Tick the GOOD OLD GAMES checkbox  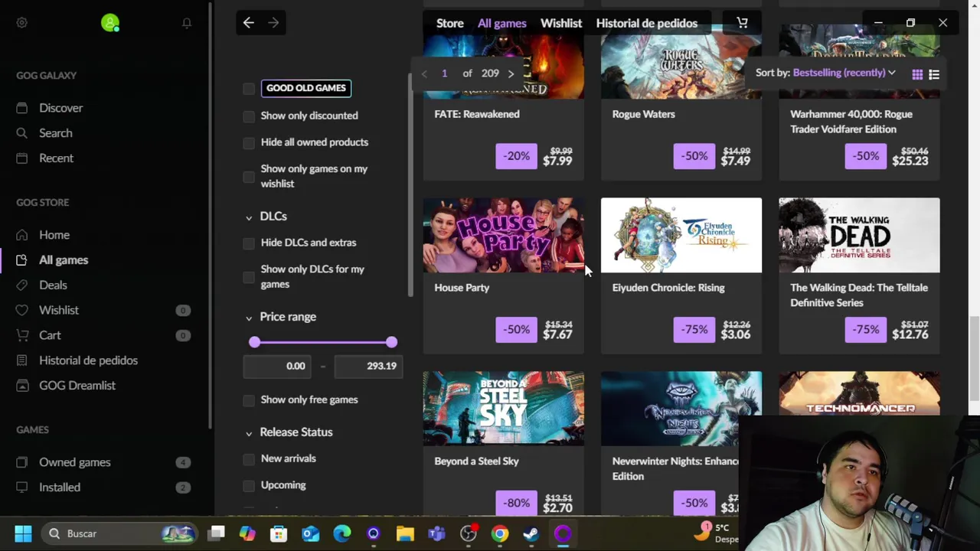coord(249,89)
